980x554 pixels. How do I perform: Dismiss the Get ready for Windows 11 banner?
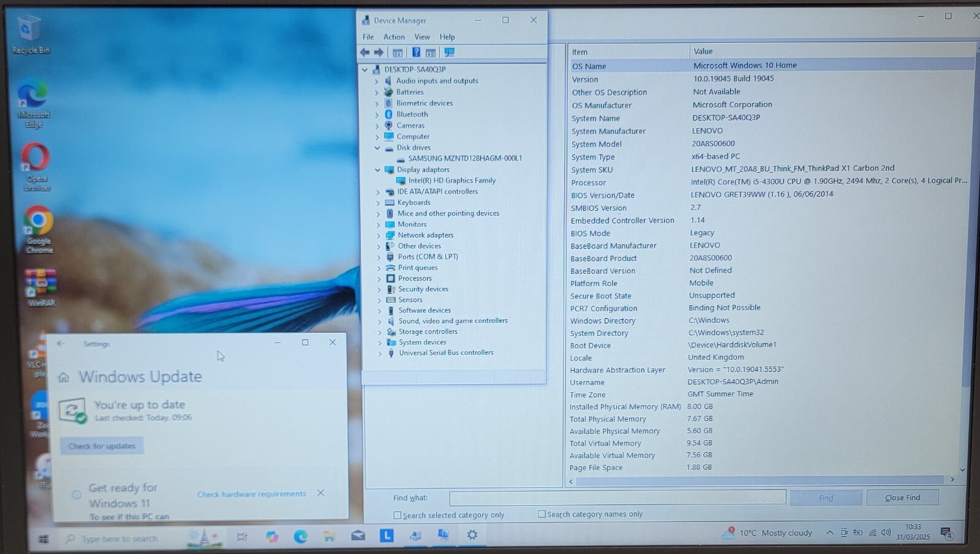pyautogui.click(x=321, y=493)
